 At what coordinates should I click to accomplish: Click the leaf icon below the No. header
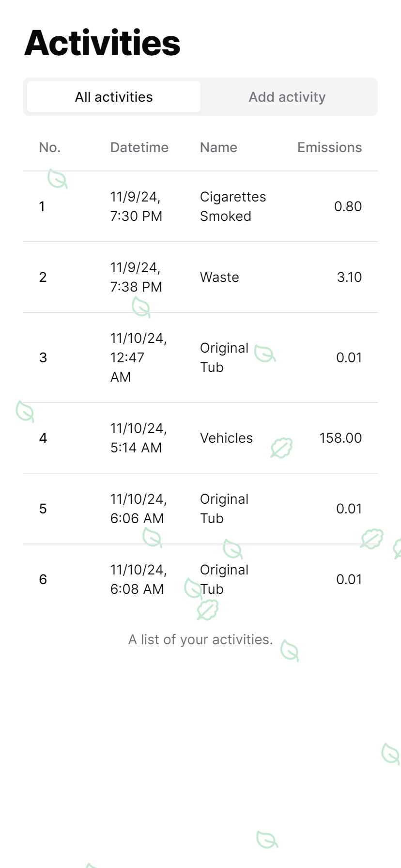pyautogui.click(x=57, y=179)
